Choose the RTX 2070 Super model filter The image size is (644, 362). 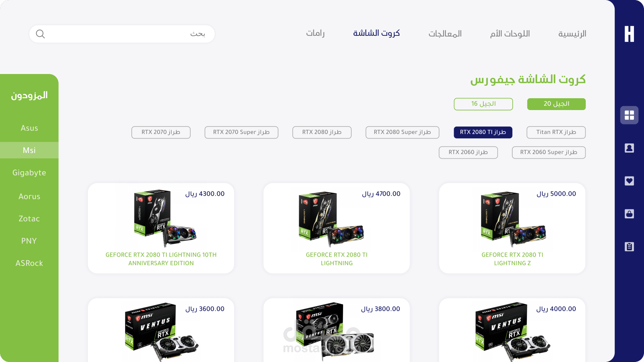241,132
